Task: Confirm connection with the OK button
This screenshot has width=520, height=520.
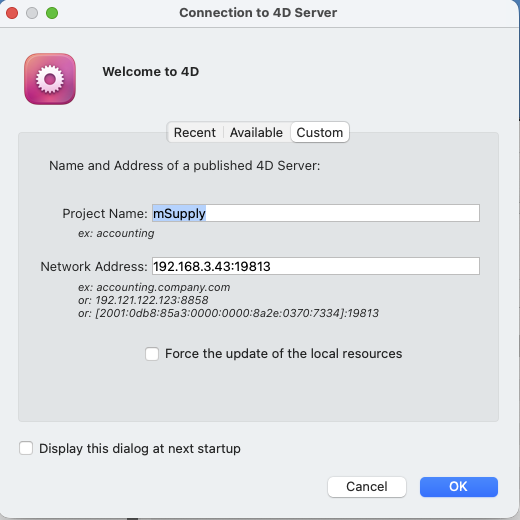Action: tap(459, 487)
